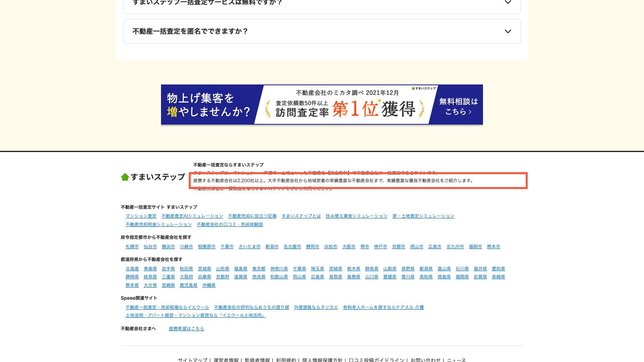Open 不動産売却に役立つ記事 link
This screenshot has width=644, height=362.
[252, 216]
